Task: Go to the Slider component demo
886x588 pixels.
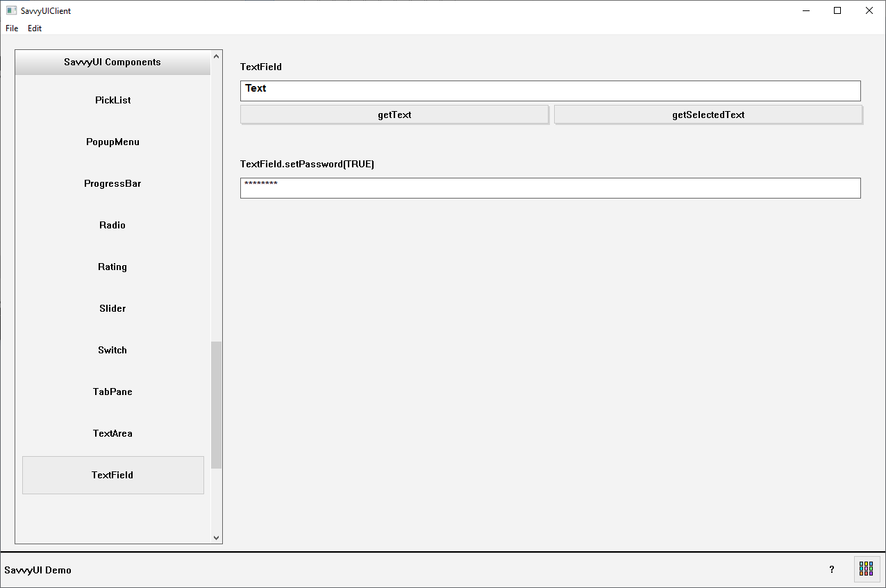Action: click(112, 309)
